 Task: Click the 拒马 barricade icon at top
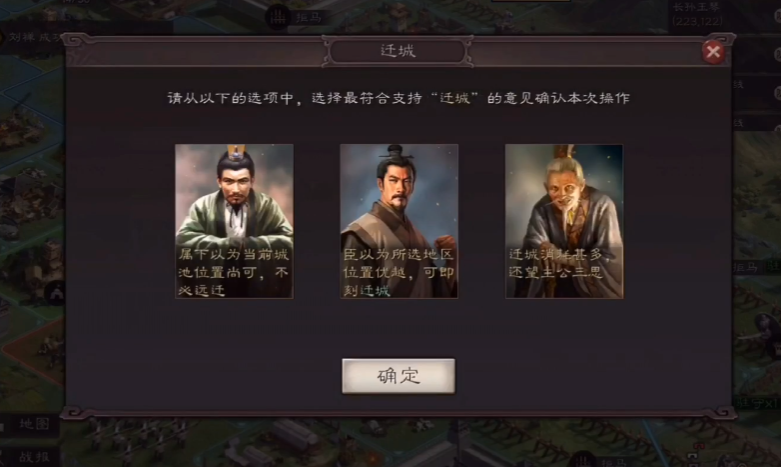point(278,17)
